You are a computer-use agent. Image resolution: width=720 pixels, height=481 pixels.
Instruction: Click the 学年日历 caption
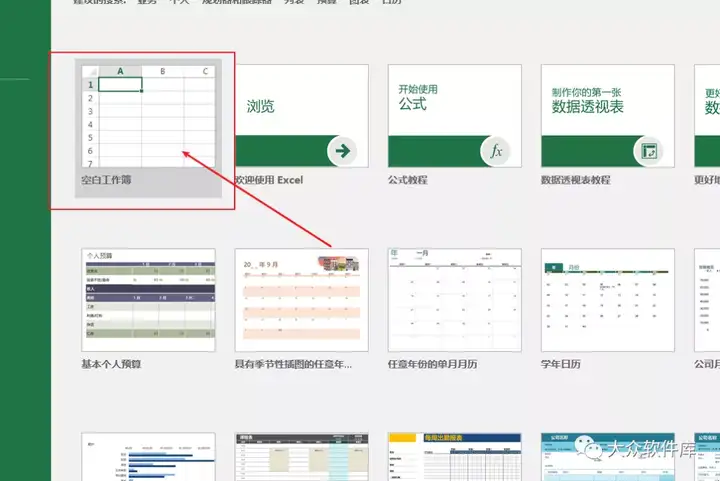pos(561,364)
